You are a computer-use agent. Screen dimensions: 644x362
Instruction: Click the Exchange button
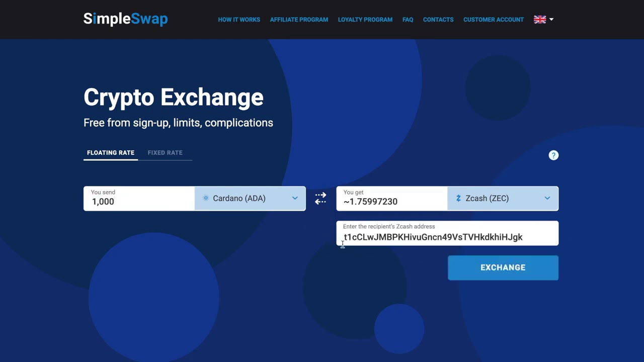click(x=503, y=267)
